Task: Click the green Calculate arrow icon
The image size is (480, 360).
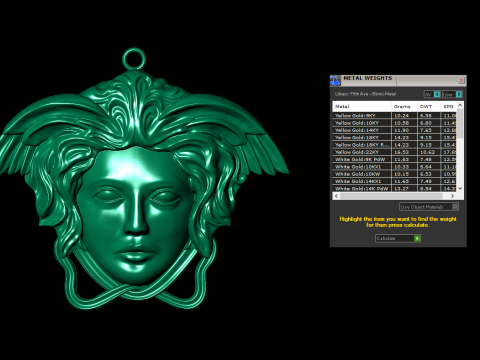Action: pyautogui.click(x=417, y=238)
